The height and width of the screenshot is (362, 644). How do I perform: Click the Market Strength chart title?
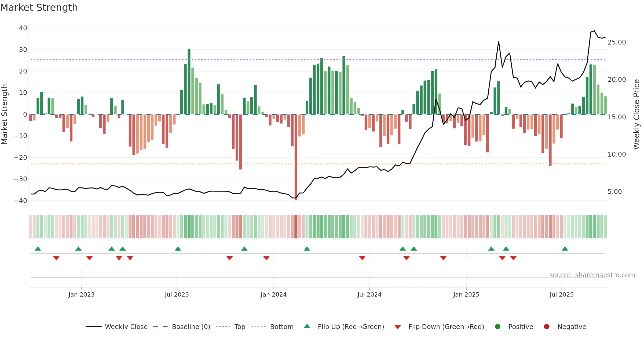[39, 8]
